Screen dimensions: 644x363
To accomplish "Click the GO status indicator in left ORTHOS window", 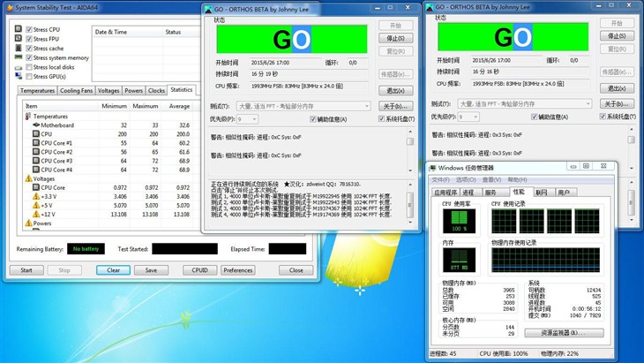I will 292,39.
